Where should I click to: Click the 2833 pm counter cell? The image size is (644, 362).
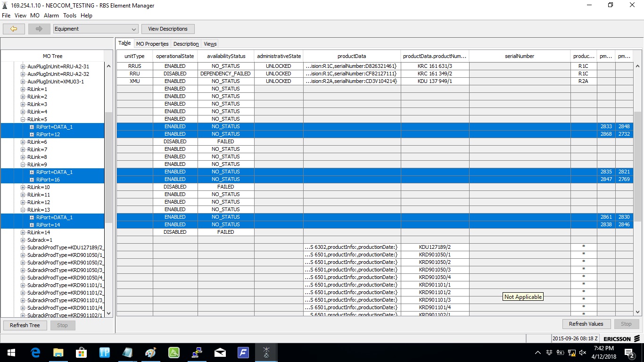click(606, 126)
